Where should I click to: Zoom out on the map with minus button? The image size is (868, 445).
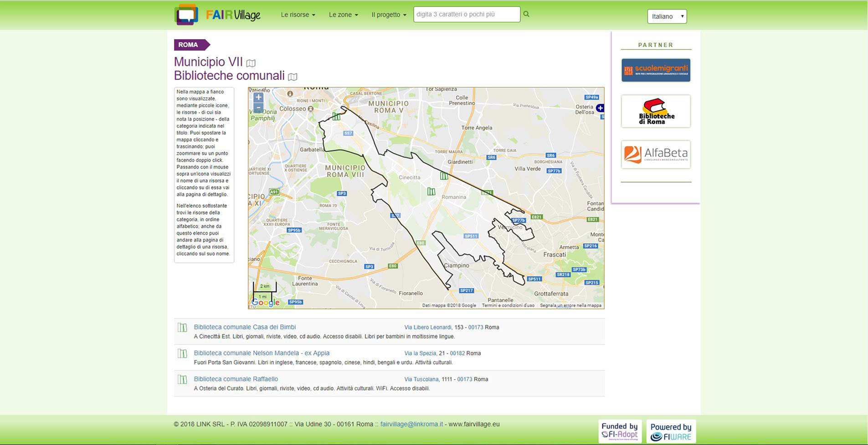pos(258,108)
